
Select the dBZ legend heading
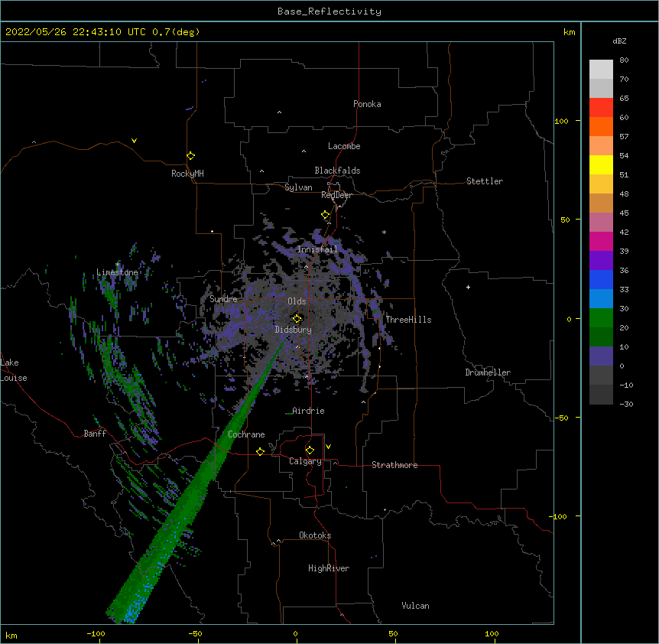[619, 41]
